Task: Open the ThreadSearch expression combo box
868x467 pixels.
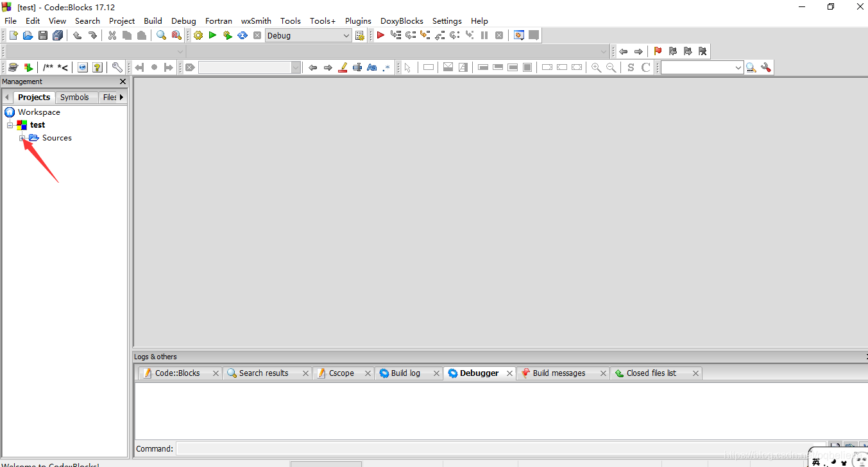Action: (702, 67)
